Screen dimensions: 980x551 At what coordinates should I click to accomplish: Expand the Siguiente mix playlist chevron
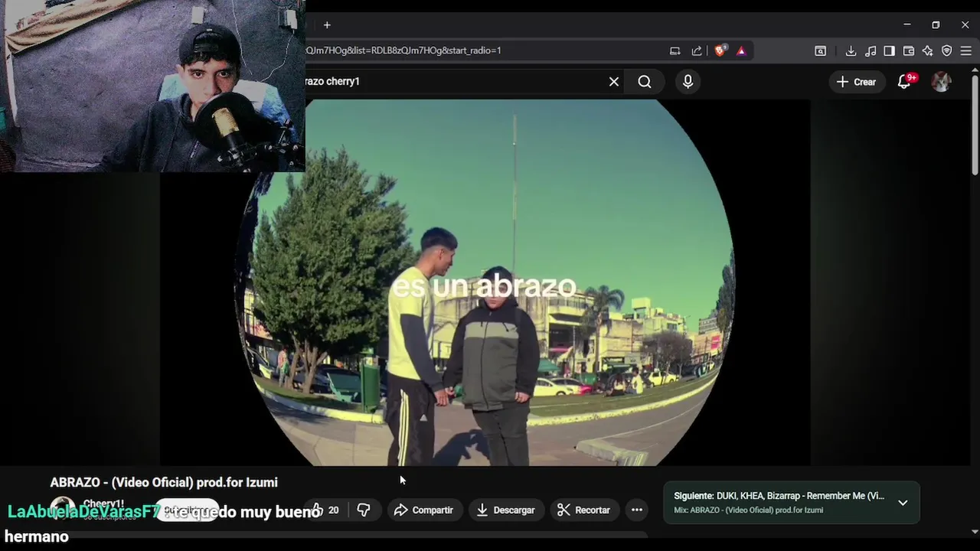click(903, 503)
